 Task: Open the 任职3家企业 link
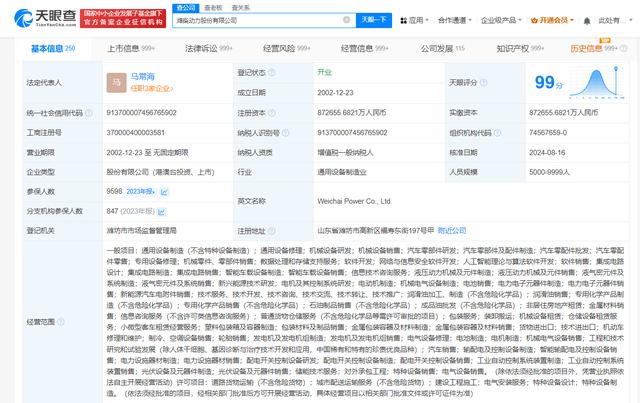point(152,88)
